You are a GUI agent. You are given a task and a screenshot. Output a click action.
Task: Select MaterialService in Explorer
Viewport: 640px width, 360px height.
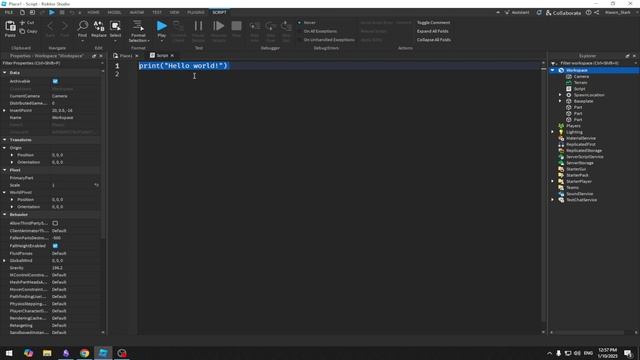pyautogui.click(x=581, y=138)
